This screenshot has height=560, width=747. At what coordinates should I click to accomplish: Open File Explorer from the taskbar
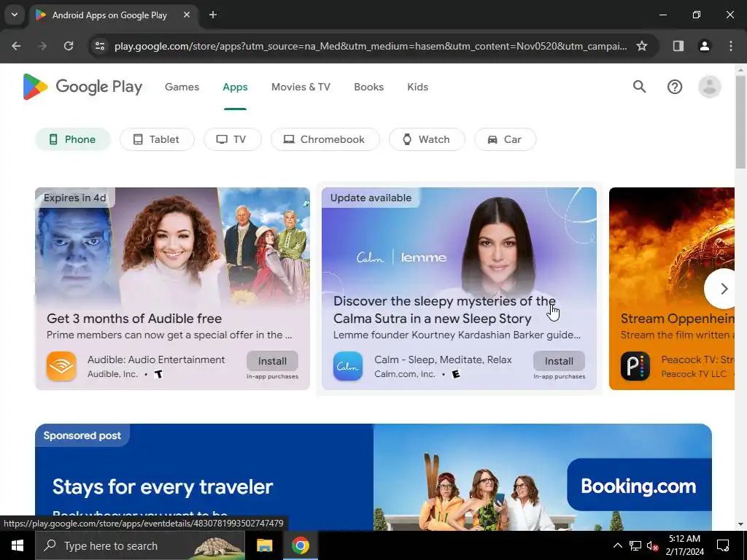coord(264,545)
